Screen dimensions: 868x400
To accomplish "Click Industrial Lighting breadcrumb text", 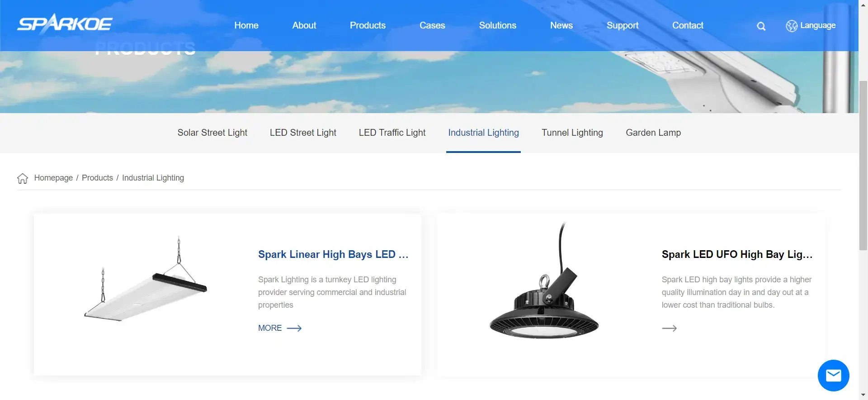I will [153, 178].
